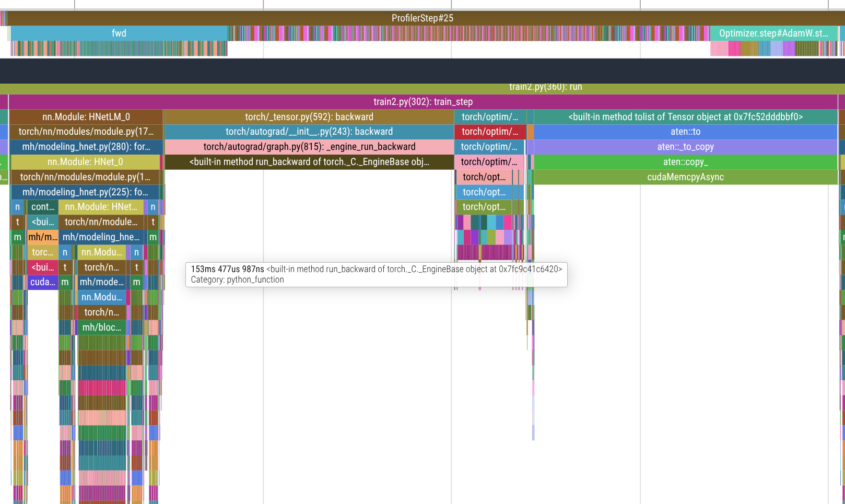Screen dimensions: 845x504
Task: Select built-in method tolist of Tensor slice
Action: 685,117
